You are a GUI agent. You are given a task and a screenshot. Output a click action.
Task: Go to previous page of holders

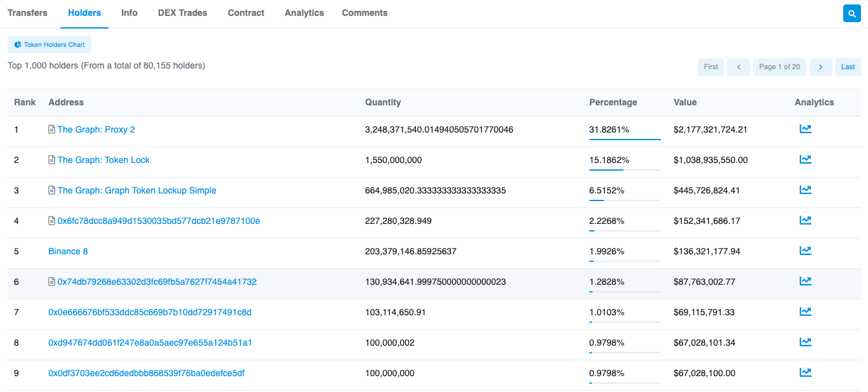coord(738,67)
